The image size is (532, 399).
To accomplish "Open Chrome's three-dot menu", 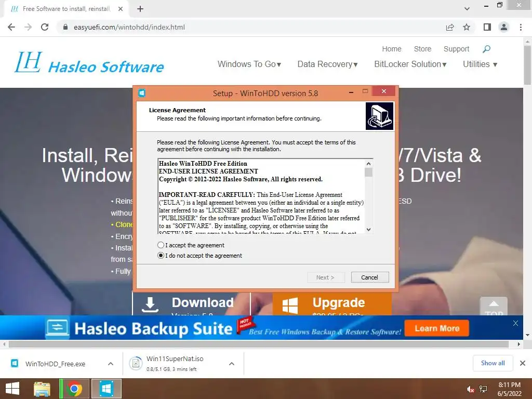I will [521, 27].
